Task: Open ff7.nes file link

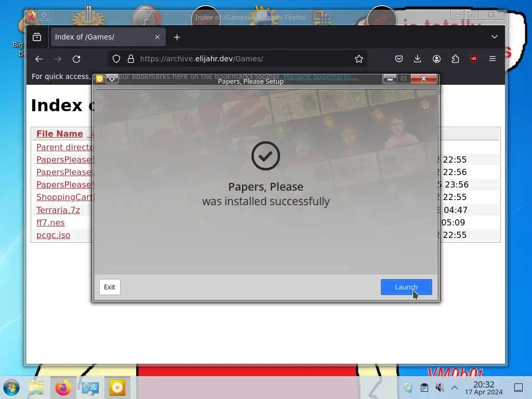Action: [50, 222]
